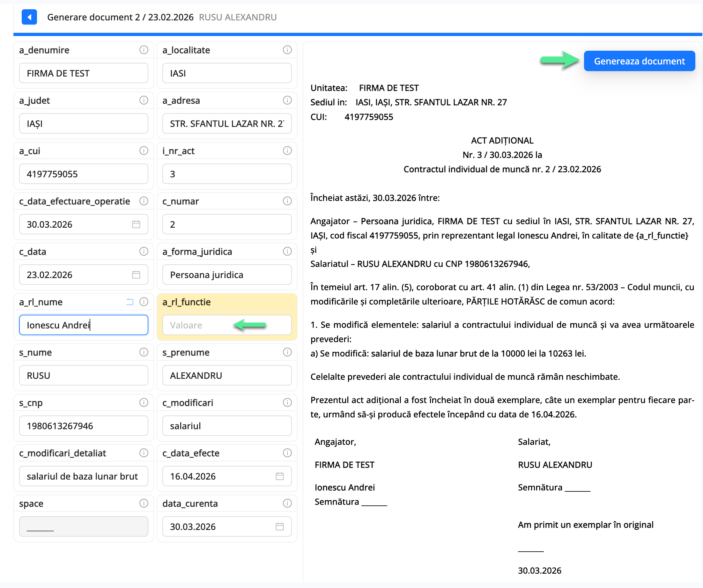Open the info tooltip for i_nr_act

tap(287, 151)
